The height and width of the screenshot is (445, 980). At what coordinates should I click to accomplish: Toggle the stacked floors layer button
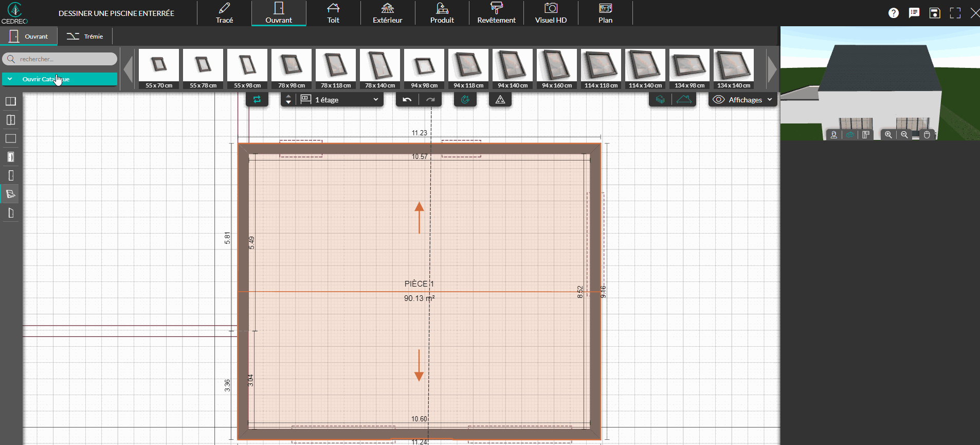coord(661,100)
